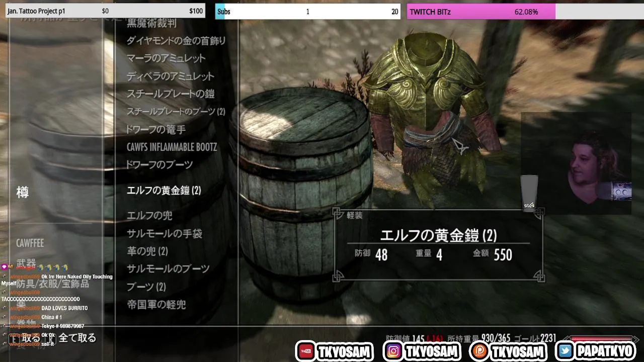This screenshot has width=644, height=362.
Task: Click the ゴールド 2231 gold amount
Action: coord(535,339)
